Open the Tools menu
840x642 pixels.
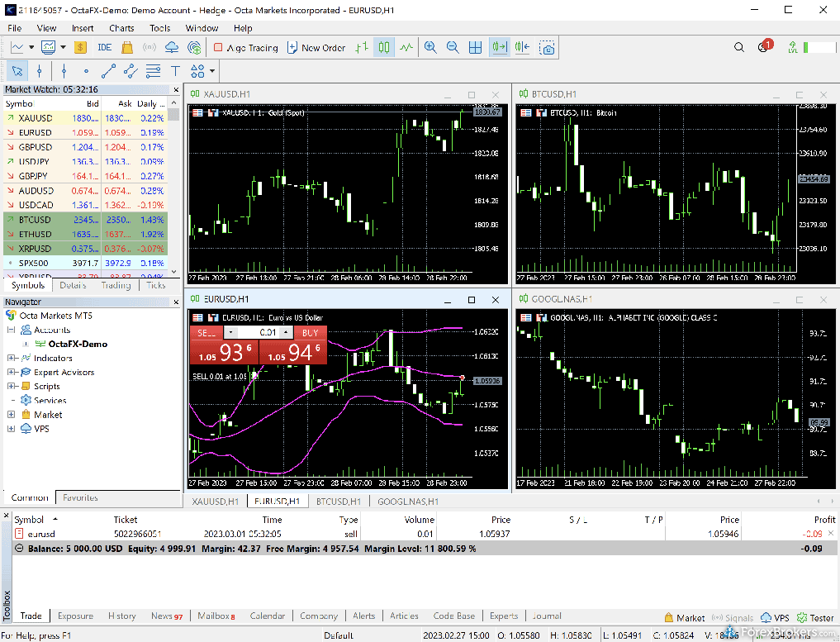pyautogui.click(x=159, y=28)
